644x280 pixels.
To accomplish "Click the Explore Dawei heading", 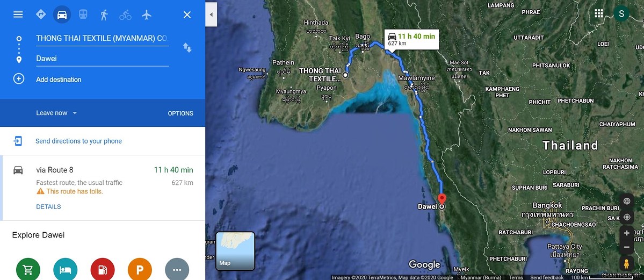I will [38, 235].
